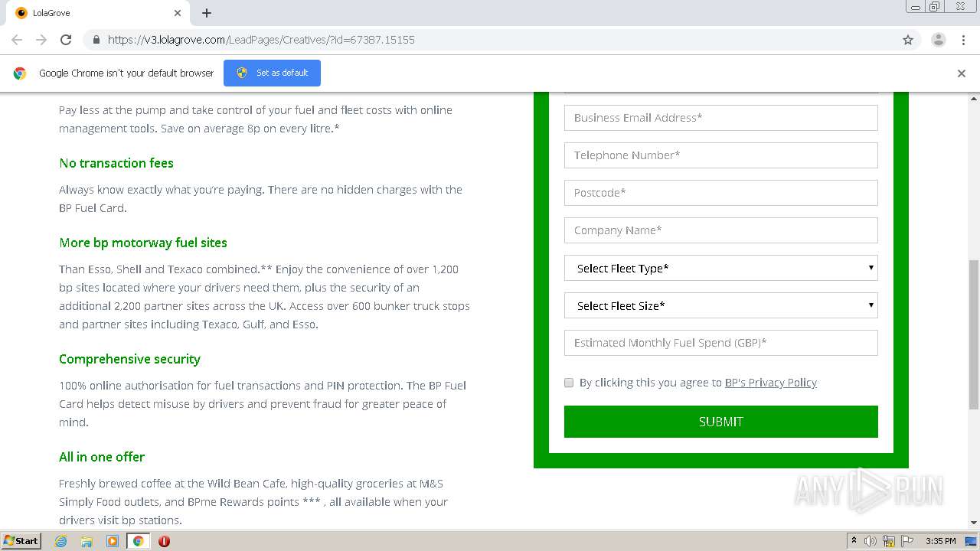Set Chrome as default browser
This screenshot has height=551, width=980.
click(x=272, y=73)
